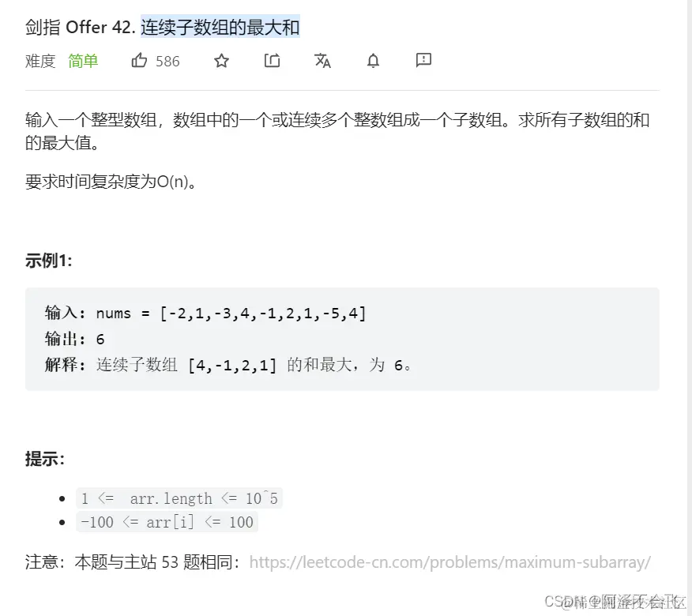Click the input nums array line
Screen dimensions: 692x616
pos(205,314)
